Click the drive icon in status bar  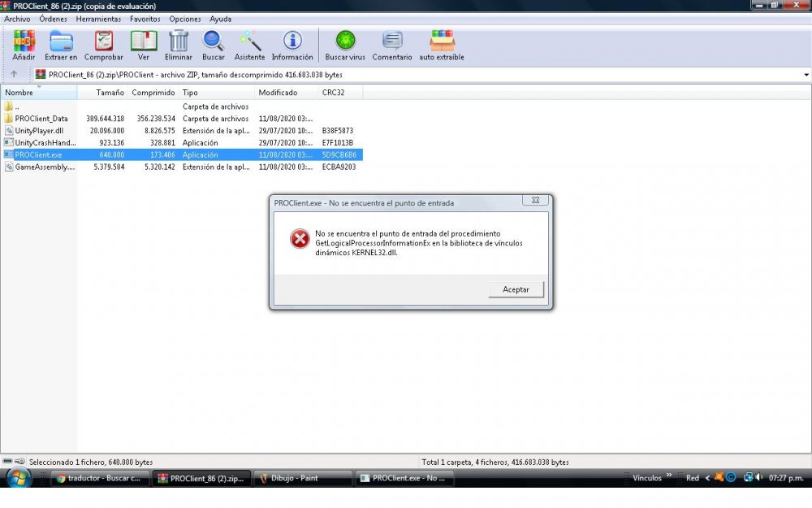point(8,462)
